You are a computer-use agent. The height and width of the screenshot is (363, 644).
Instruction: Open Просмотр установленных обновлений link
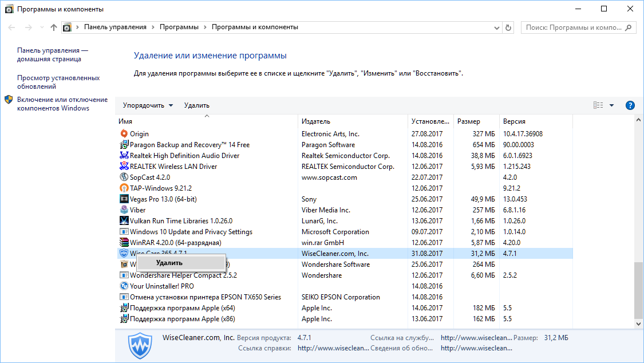pyautogui.click(x=58, y=82)
